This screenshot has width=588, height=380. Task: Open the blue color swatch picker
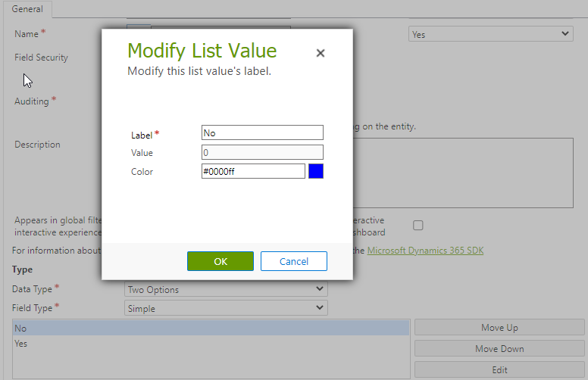click(316, 171)
